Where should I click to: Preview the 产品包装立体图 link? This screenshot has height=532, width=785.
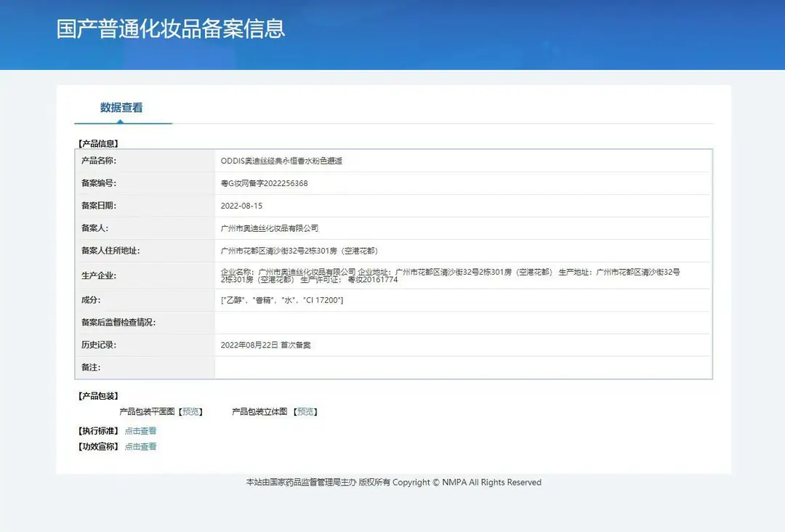305,411
